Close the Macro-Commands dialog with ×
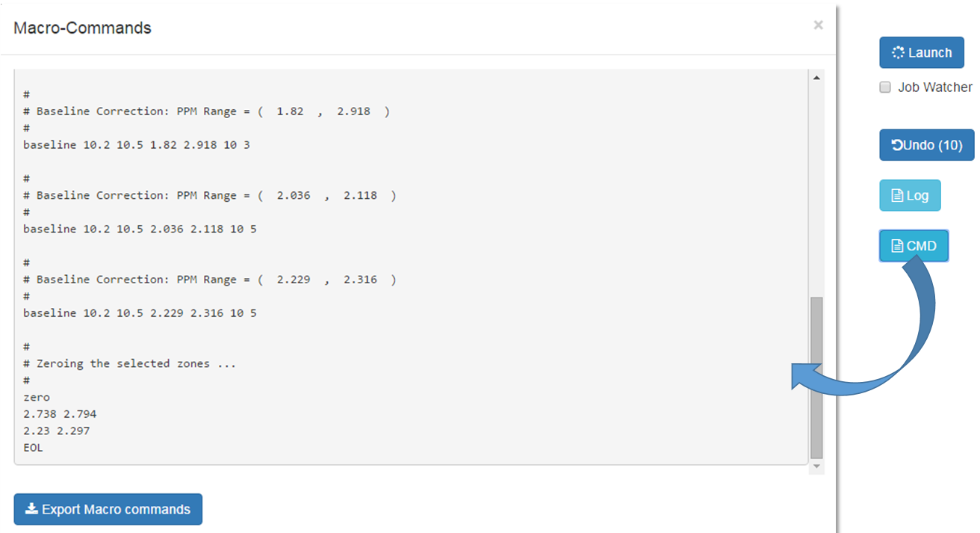 pyautogui.click(x=818, y=25)
